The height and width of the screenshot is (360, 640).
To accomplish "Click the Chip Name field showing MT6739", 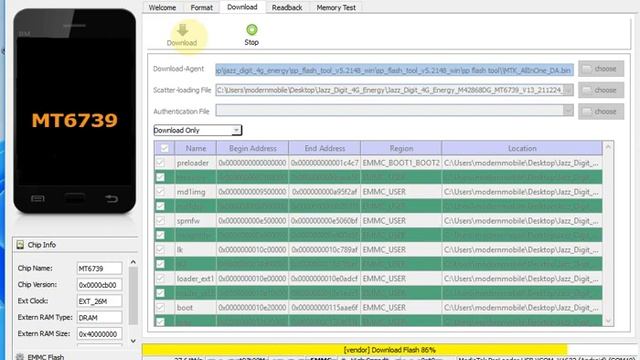I will (x=99, y=269).
